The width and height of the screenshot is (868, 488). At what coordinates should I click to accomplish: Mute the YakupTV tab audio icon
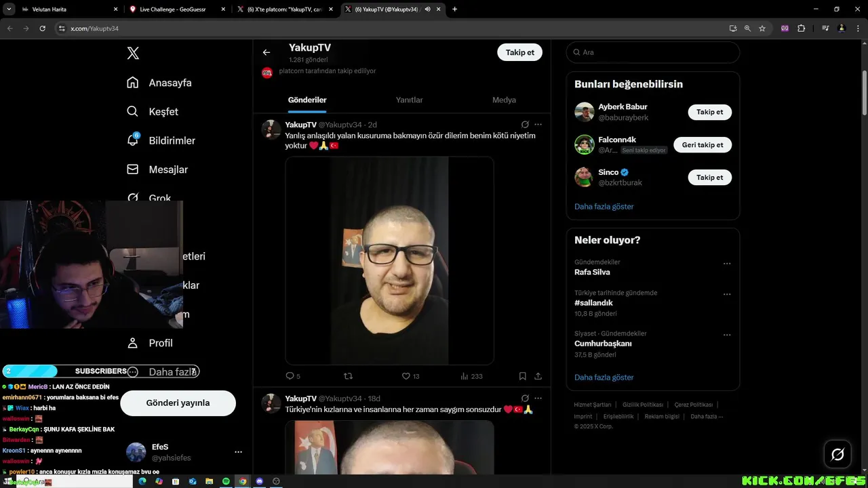coord(427,9)
